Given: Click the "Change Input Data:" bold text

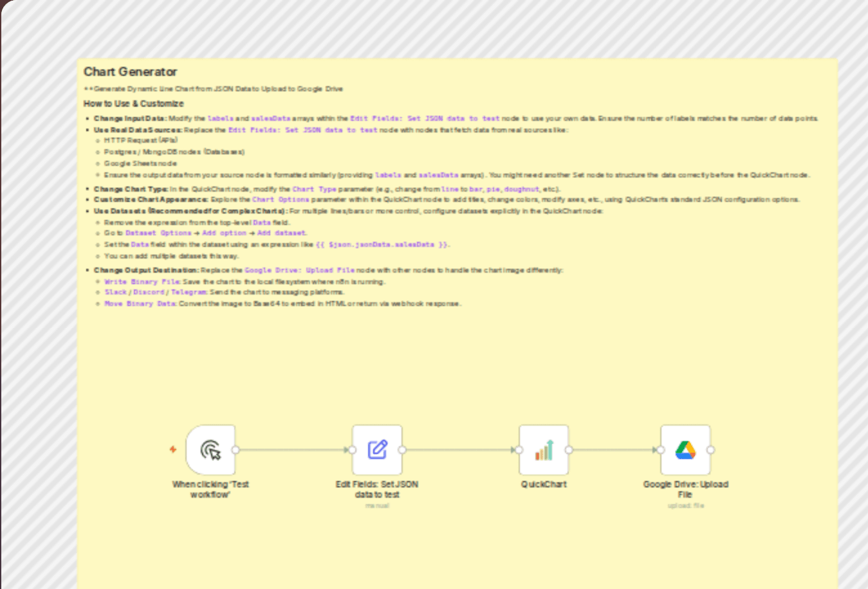Looking at the screenshot, I should [x=131, y=118].
